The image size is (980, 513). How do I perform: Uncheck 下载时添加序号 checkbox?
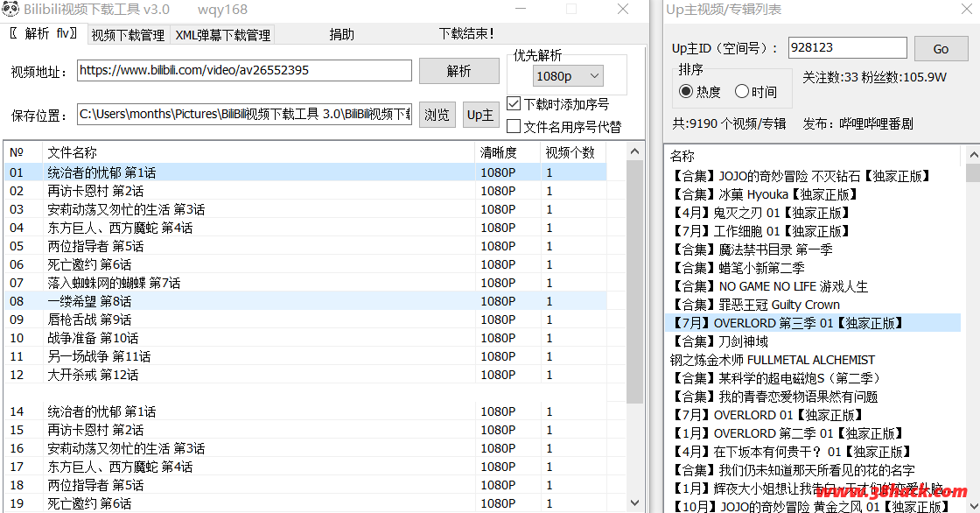coord(514,104)
